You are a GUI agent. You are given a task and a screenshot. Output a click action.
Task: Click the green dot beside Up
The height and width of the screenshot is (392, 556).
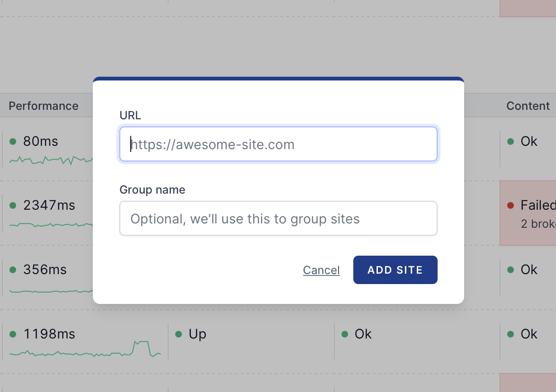click(179, 334)
